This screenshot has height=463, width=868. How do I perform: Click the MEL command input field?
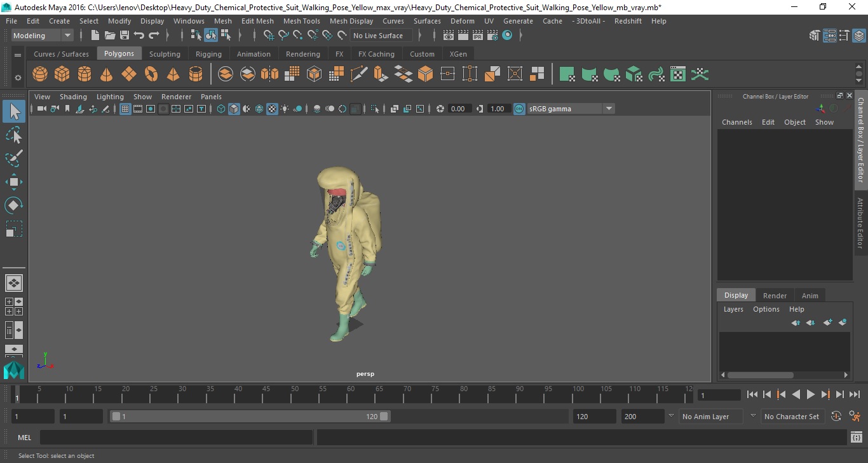(x=176, y=438)
